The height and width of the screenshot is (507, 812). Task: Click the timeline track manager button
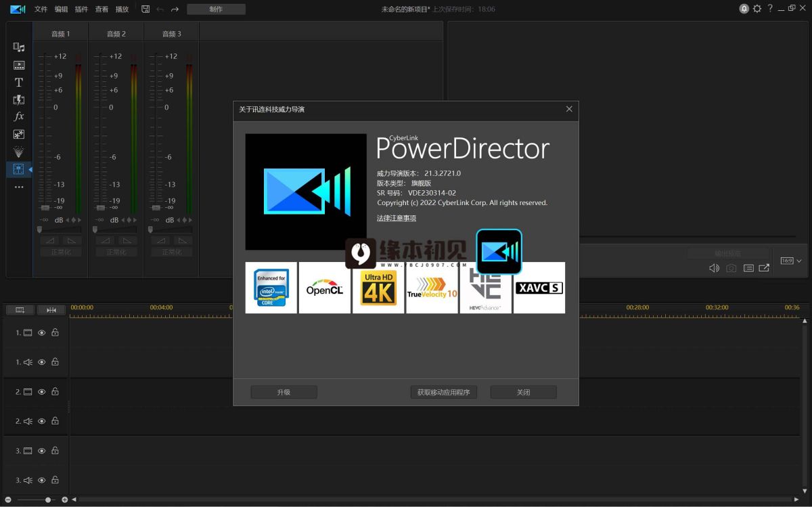click(20, 310)
